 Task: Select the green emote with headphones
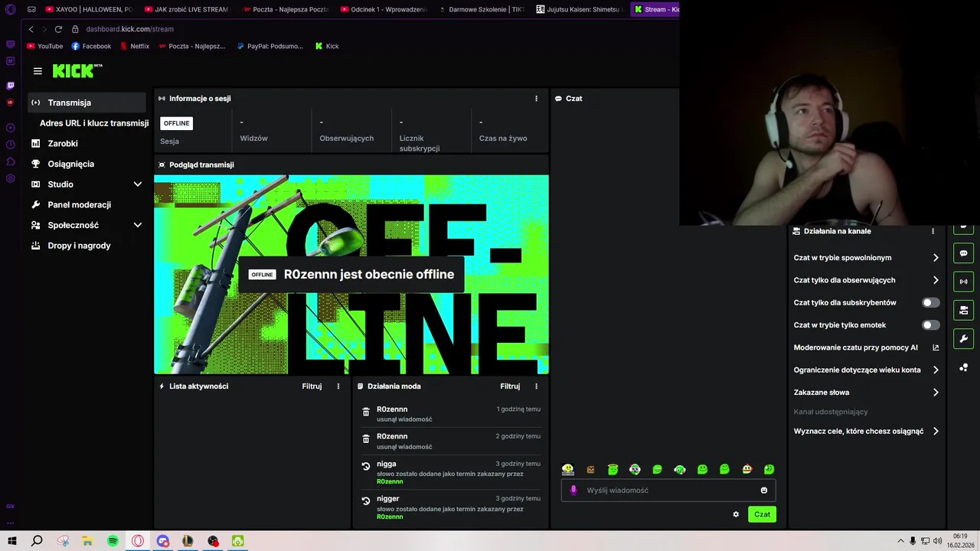[680, 469]
